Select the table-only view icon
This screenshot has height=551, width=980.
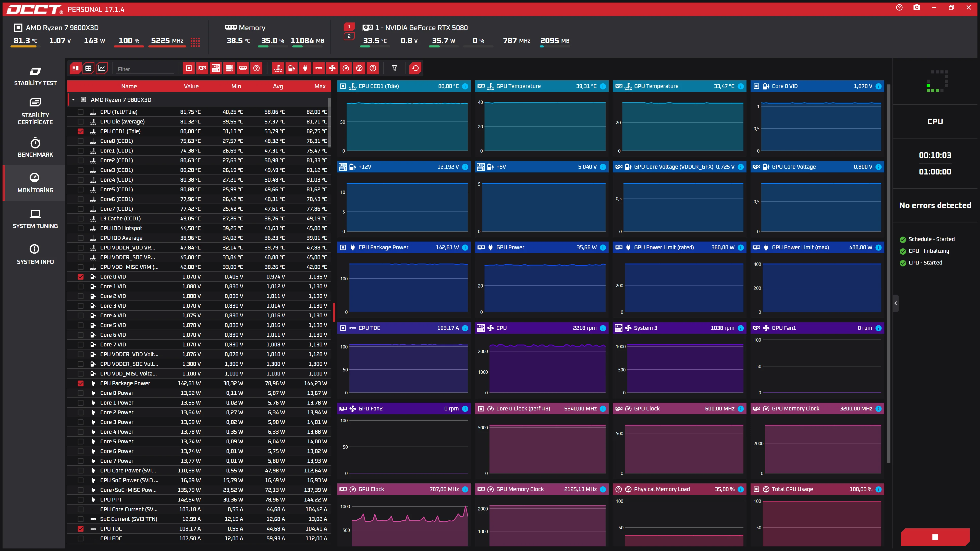88,68
